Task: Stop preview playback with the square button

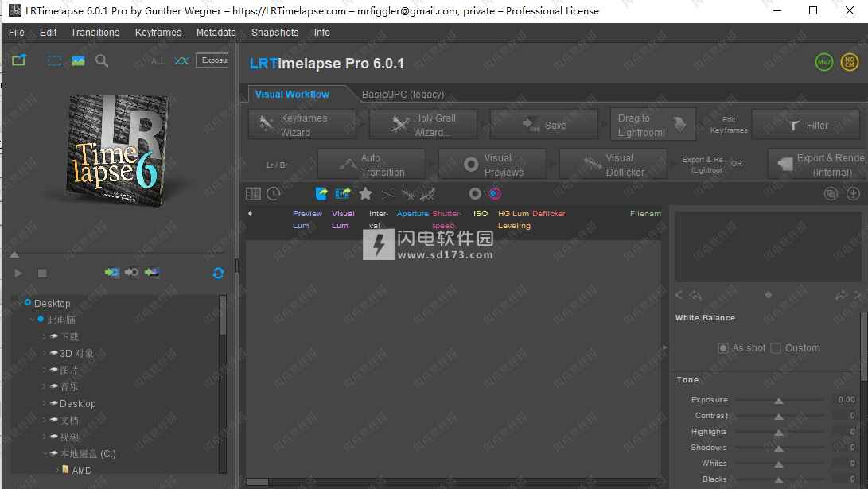Action: pyautogui.click(x=42, y=274)
